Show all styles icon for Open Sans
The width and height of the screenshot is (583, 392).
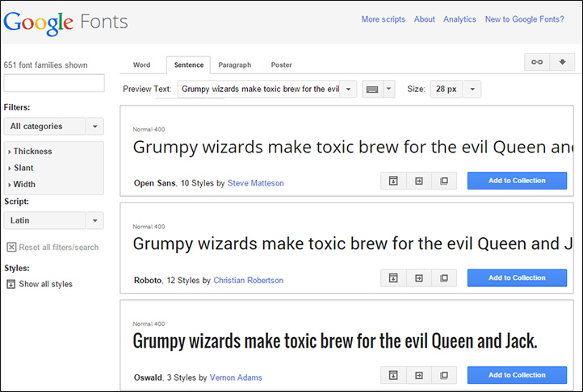[x=393, y=181]
